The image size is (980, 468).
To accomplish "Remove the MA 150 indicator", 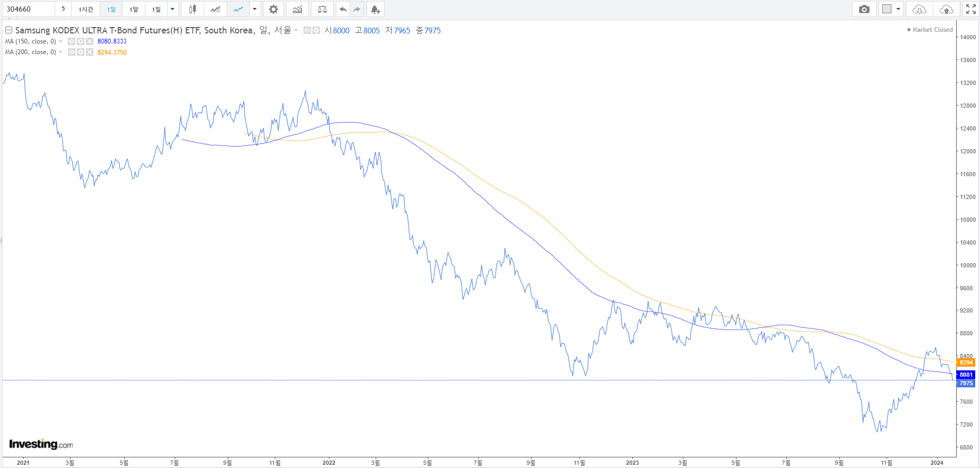I will pos(90,41).
